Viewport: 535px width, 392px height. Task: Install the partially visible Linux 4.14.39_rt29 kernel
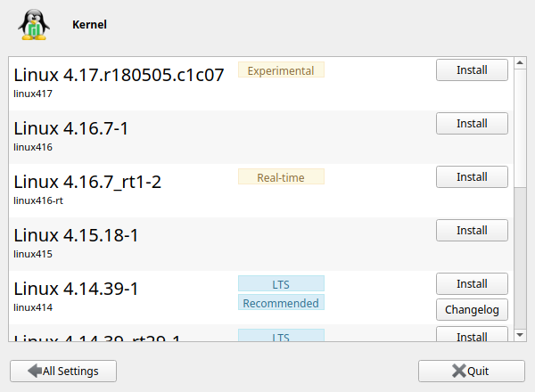(x=472, y=336)
